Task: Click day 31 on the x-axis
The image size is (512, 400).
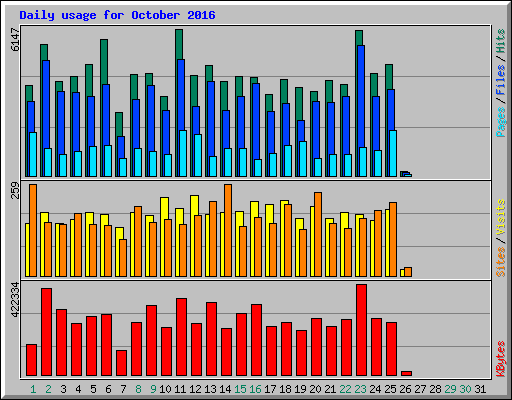Action: (480, 389)
